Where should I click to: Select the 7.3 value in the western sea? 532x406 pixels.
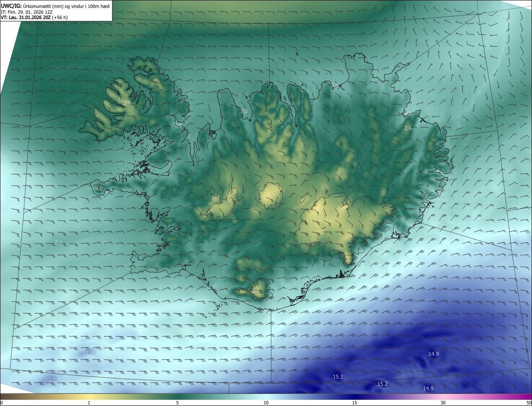coord(58,242)
